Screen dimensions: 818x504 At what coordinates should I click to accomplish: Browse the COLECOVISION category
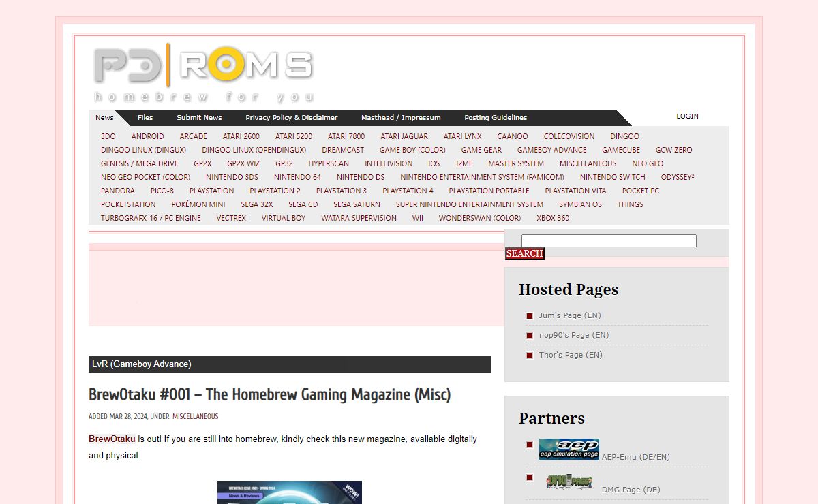(569, 136)
